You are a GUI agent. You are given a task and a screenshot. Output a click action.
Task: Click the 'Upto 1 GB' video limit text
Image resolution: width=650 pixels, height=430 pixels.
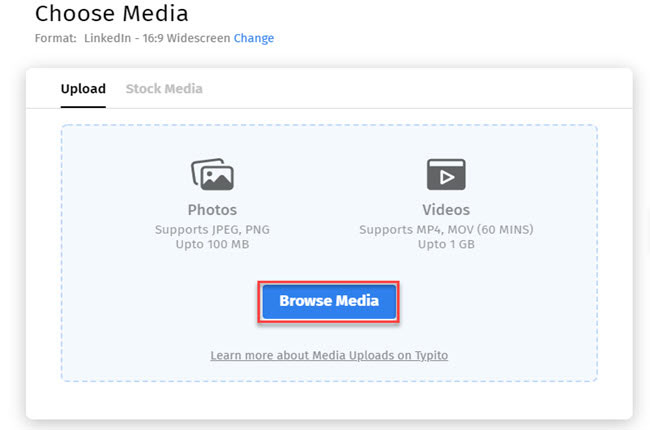pos(446,245)
